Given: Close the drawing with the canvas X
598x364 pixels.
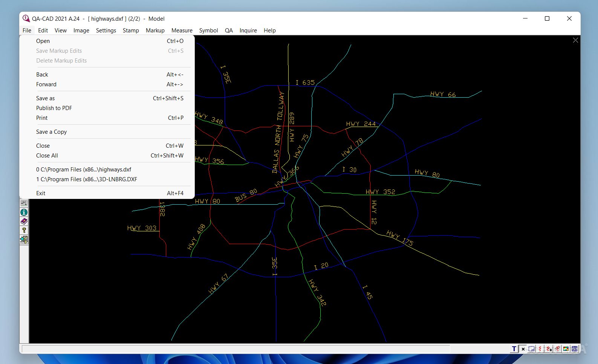Looking at the screenshot, I should point(575,40).
